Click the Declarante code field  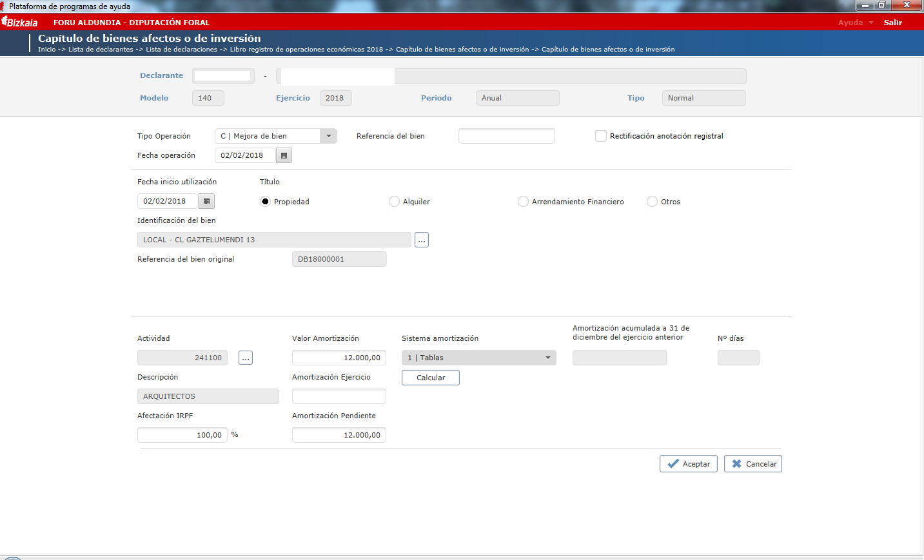point(223,76)
